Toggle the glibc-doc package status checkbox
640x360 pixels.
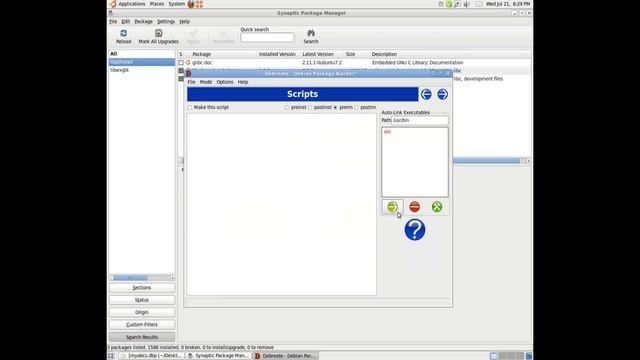181,62
